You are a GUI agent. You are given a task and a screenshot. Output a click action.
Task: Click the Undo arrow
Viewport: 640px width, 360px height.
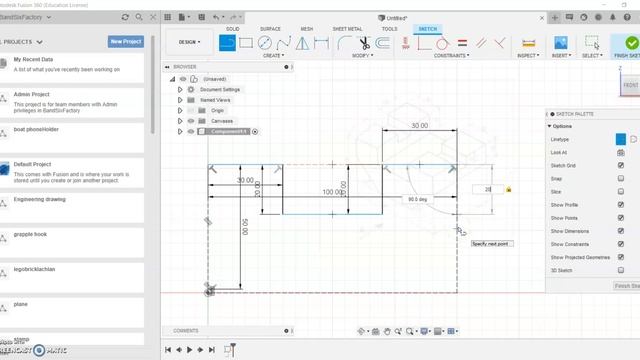(216, 17)
